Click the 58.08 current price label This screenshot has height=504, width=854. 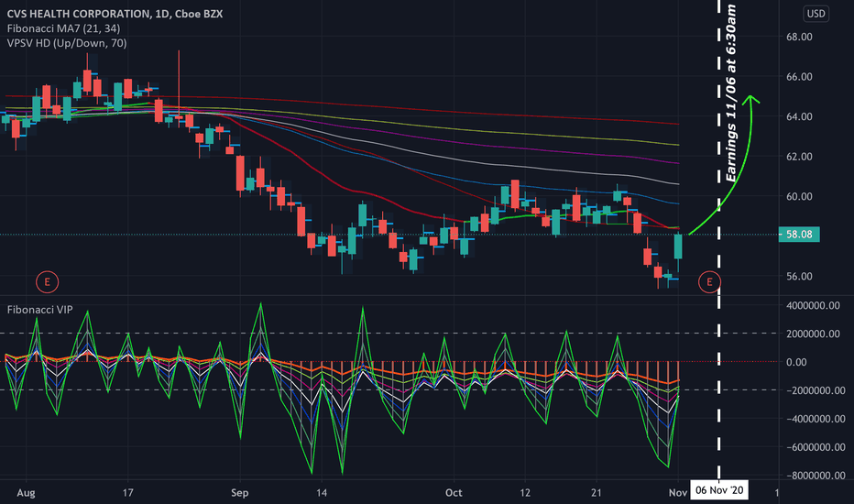pyautogui.click(x=798, y=235)
